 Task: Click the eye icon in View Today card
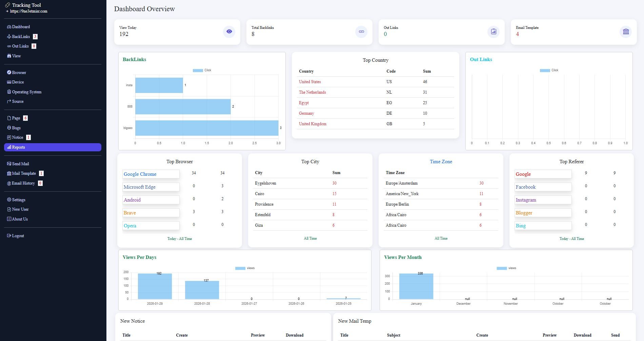[229, 32]
